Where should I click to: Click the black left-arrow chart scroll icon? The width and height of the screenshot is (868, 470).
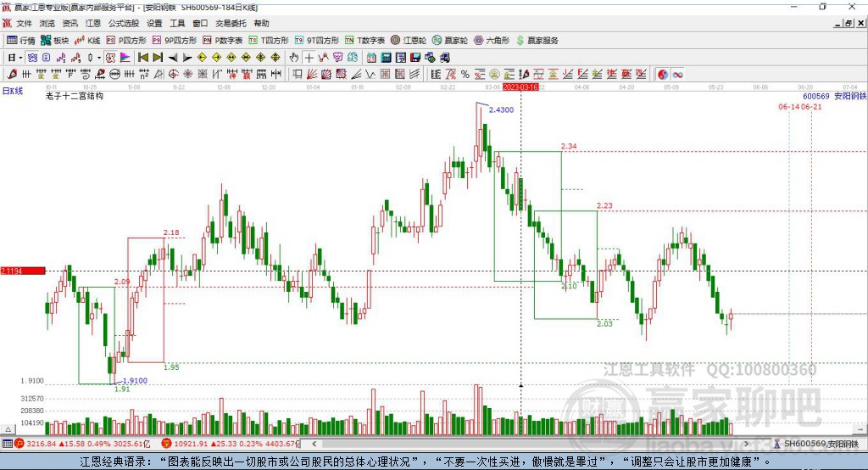pos(173,58)
